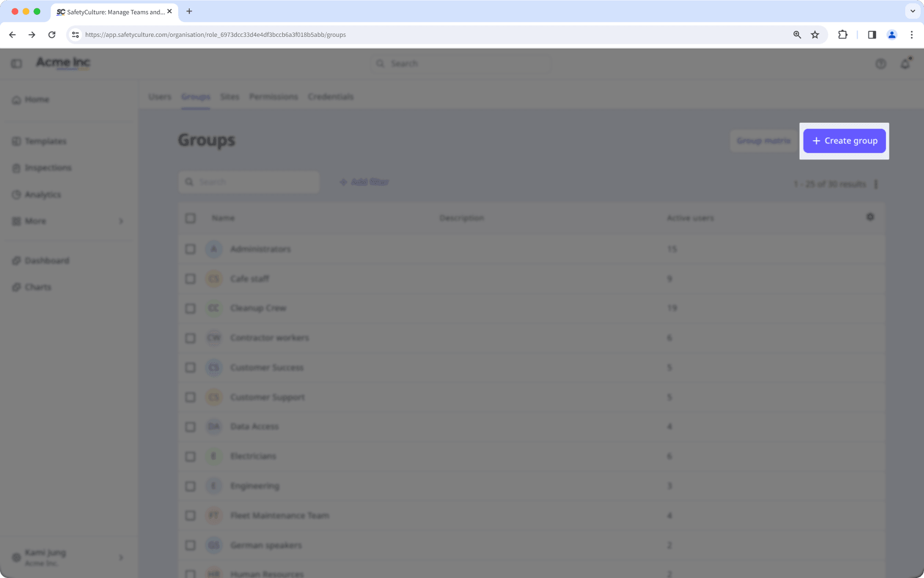Switch to the Sites tab
Screen dimensions: 924x578
point(230,97)
